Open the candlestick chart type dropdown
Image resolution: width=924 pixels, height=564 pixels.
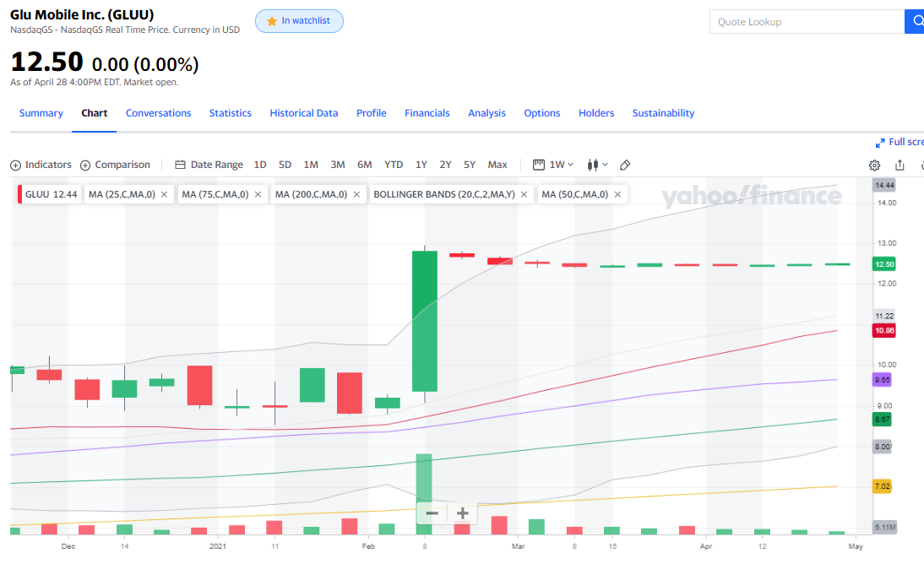597,165
